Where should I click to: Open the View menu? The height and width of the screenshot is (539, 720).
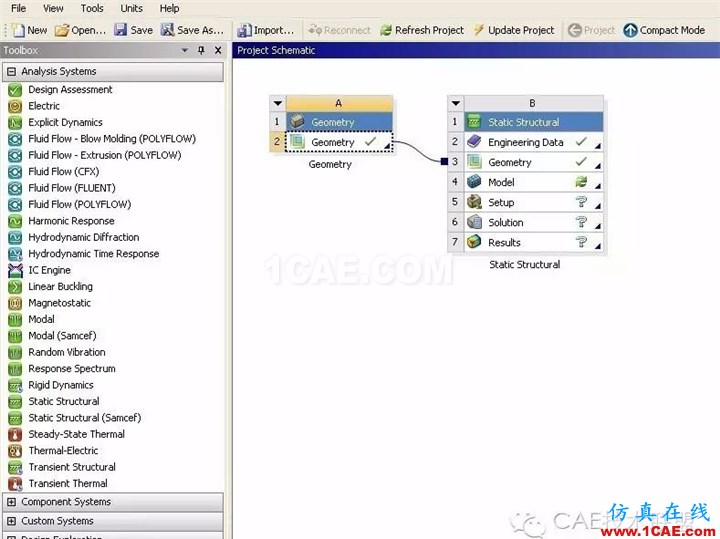tap(53, 8)
